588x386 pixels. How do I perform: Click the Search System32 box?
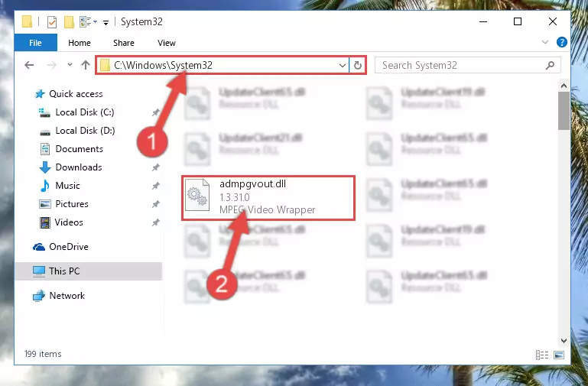[x=468, y=65]
